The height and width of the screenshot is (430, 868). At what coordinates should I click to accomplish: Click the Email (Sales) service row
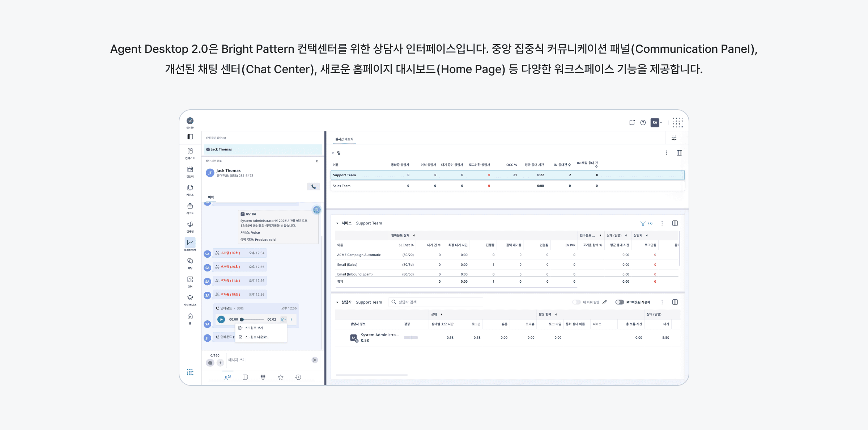tap(507, 265)
